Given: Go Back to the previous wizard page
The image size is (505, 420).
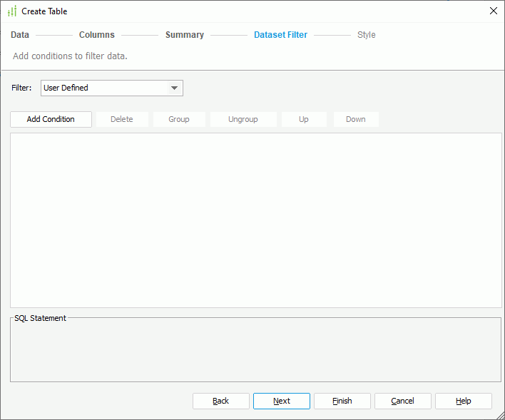Looking at the screenshot, I should pyautogui.click(x=221, y=401).
